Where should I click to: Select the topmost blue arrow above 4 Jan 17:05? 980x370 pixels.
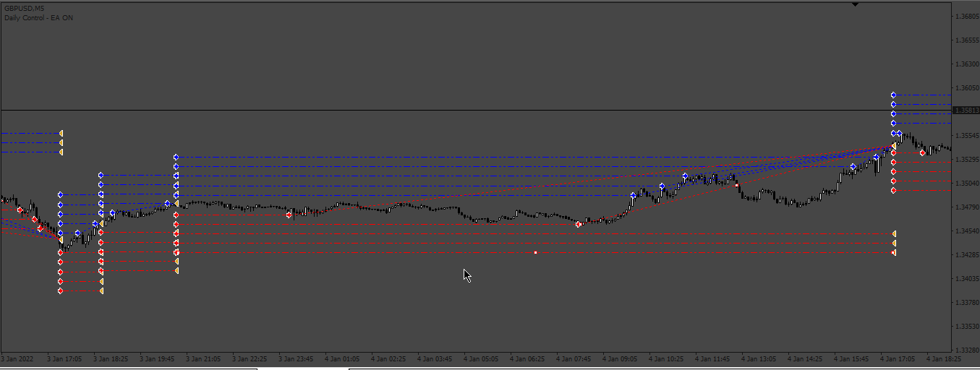click(x=893, y=95)
